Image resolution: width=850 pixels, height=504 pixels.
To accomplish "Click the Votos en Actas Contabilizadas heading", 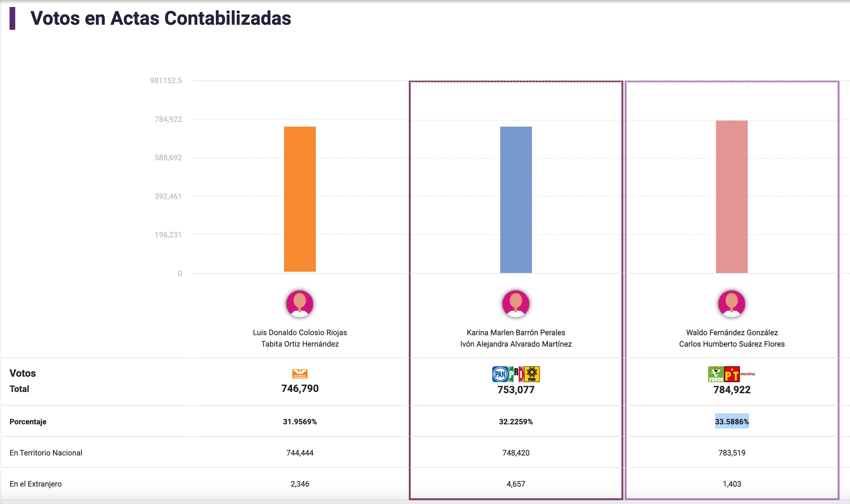I will coord(161,18).
